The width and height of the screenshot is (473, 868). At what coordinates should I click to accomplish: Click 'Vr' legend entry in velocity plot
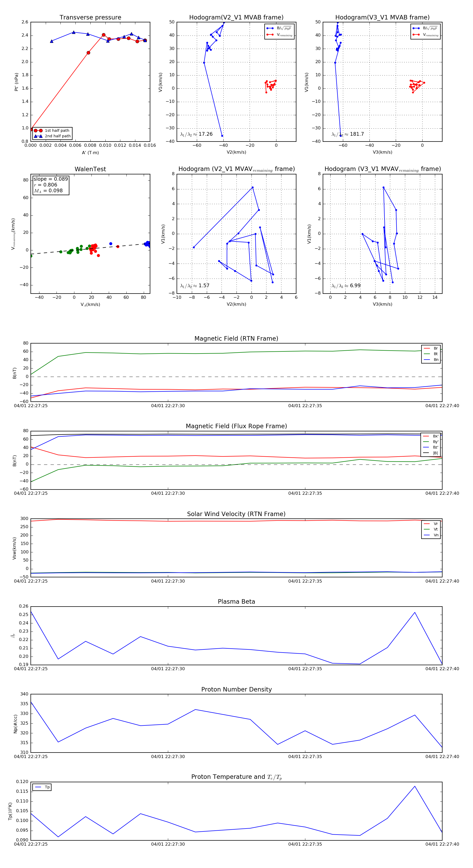point(431,524)
